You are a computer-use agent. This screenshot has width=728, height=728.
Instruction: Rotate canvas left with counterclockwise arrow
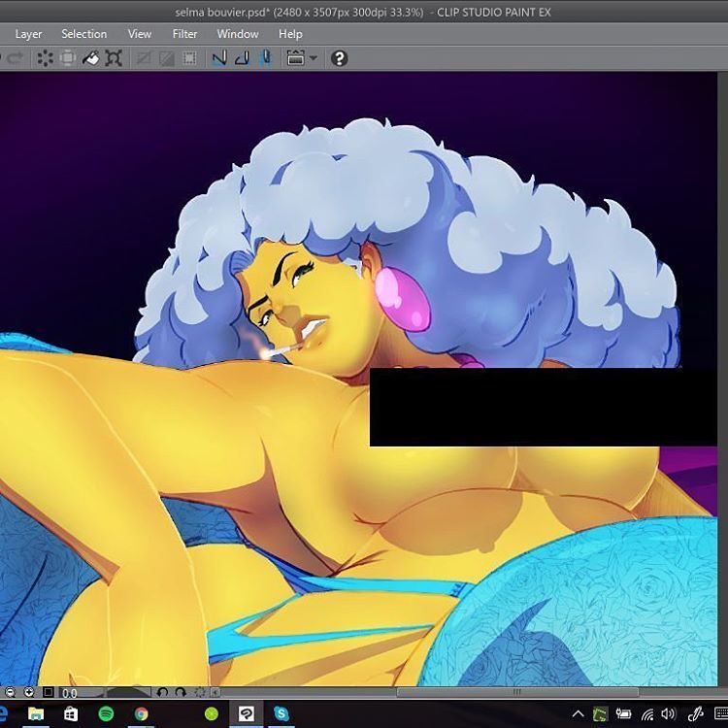click(x=162, y=693)
